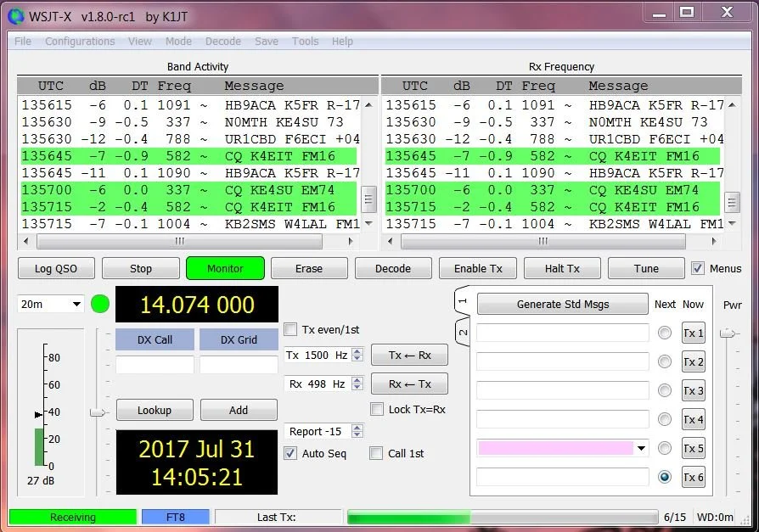
Task: Expand the pink Tx 5 message dropdown
Action: pyautogui.click(x=641, y=448)
